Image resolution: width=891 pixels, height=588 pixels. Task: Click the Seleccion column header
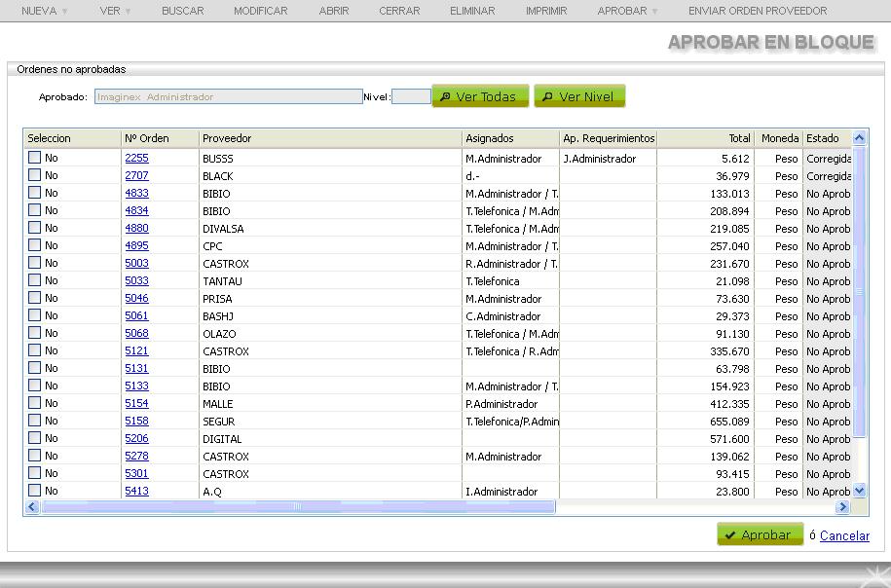coord(73,138)
